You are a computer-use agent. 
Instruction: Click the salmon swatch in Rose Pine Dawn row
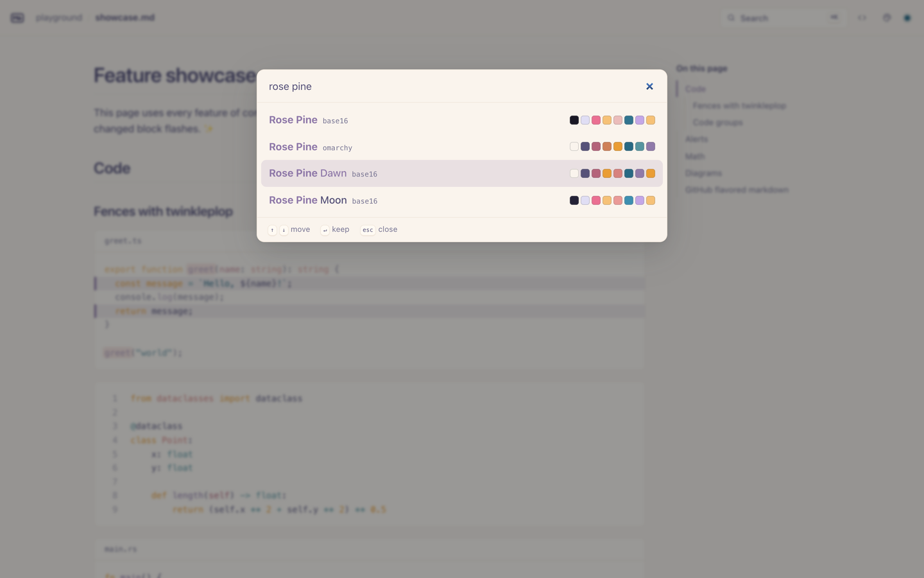(618, 173)
